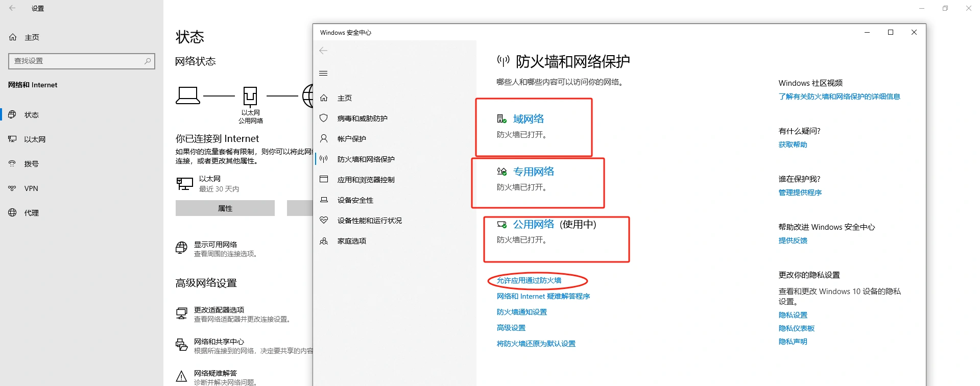Click 更改适配器选项 in Settings
This screenshot has height=386, width=980.
(x=219, y=310)
